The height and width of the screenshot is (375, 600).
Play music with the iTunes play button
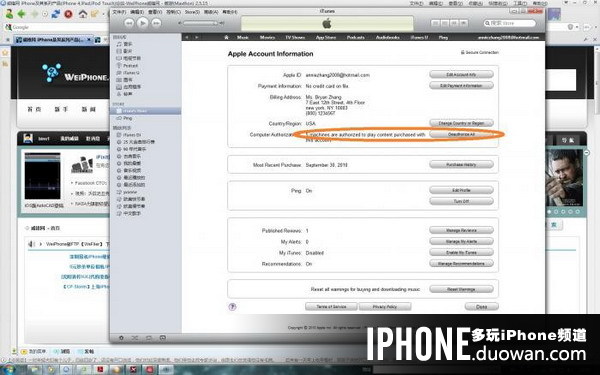142,23
